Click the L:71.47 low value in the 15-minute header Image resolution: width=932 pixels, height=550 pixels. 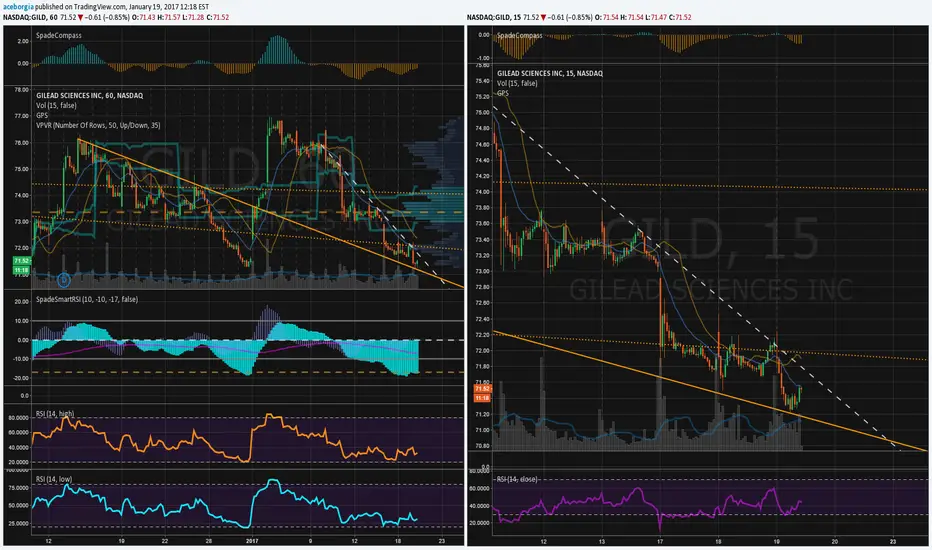[656, 17]
